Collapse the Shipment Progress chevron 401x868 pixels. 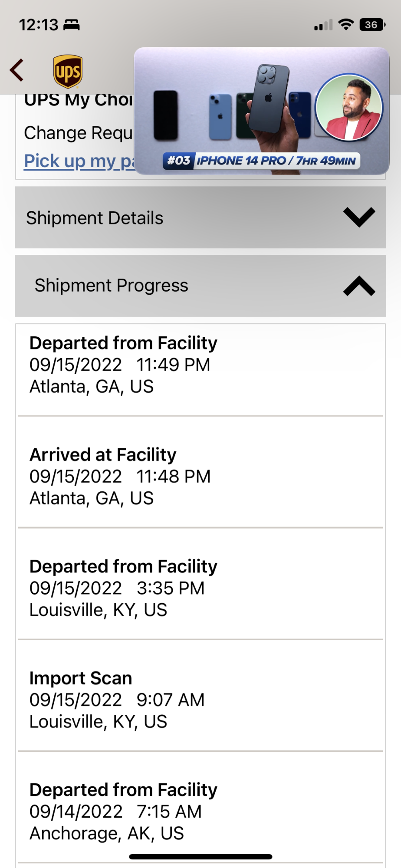point(359,286)
